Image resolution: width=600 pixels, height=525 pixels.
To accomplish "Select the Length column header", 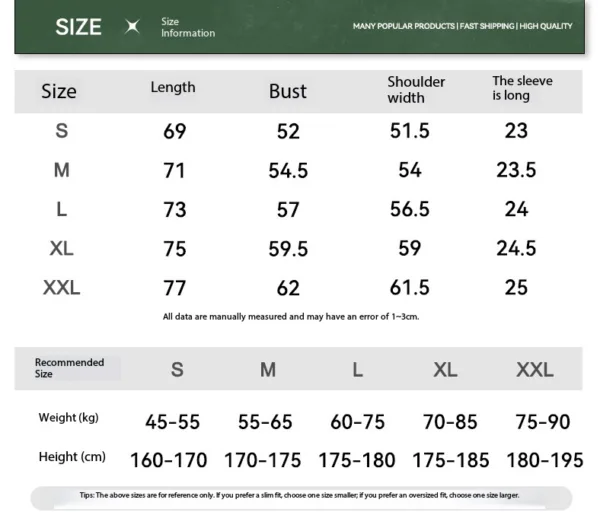I will tap(172, 88).
